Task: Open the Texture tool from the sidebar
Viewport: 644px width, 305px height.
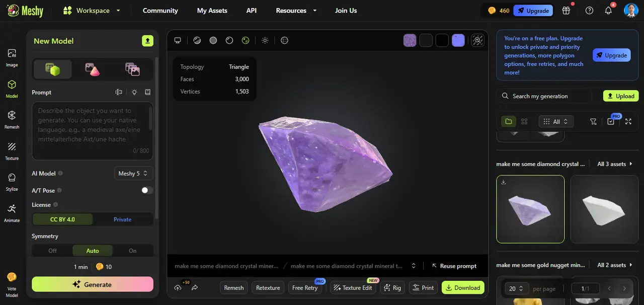Action: coord(12,150)
